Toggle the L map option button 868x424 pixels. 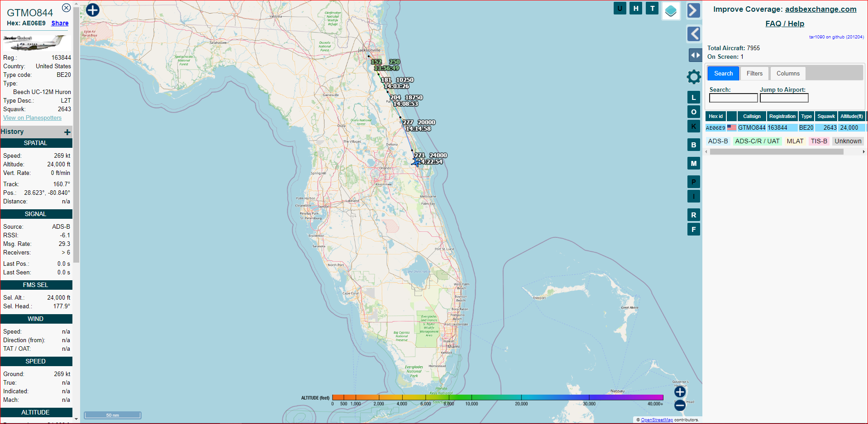(694, 97)
